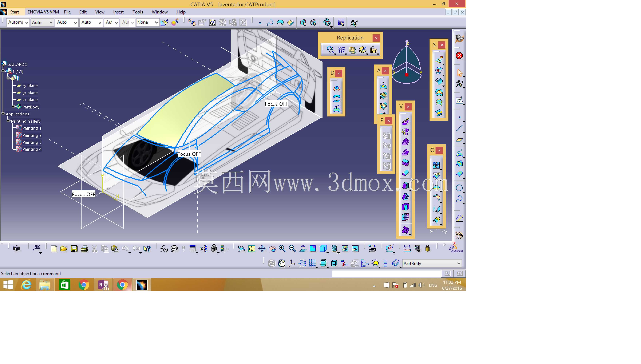Select the Pan view tool
641x364 pixels.
tap(262, 248)
